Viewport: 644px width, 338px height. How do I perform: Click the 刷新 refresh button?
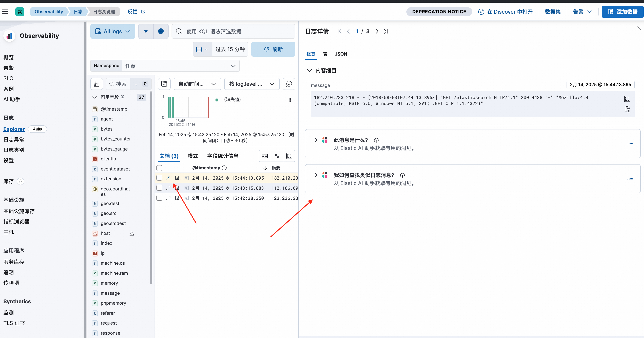click(x=273, y=49)
